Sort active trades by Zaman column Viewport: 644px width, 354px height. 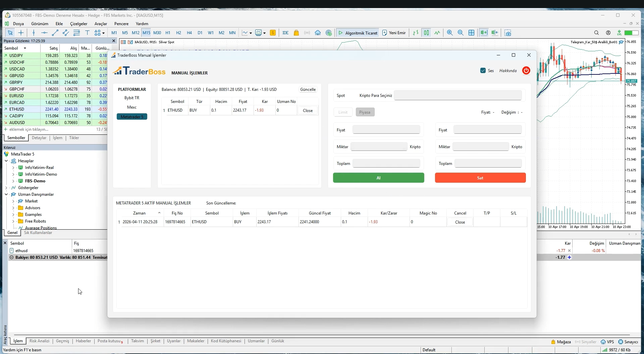click(139, 213)
